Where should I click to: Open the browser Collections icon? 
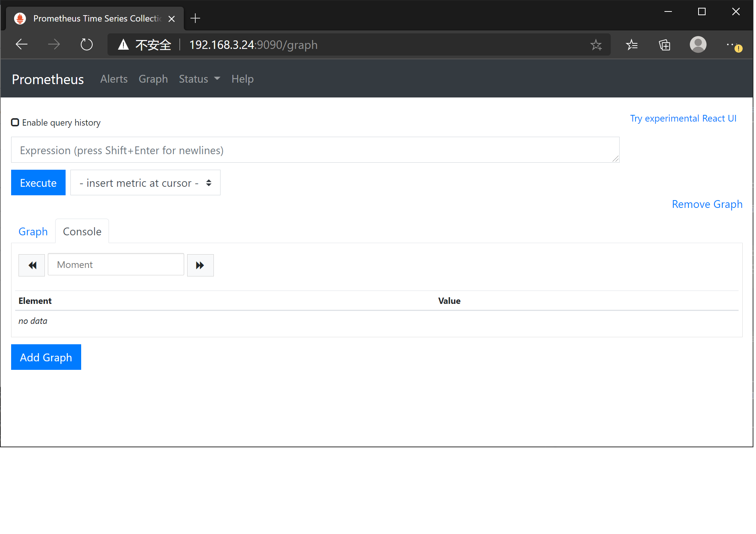coord(664,45)
